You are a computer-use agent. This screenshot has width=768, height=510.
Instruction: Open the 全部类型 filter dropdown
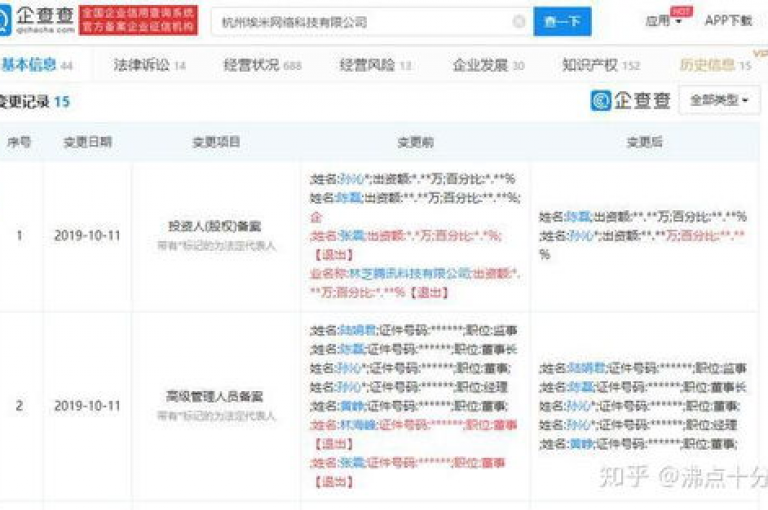point(719,100)
